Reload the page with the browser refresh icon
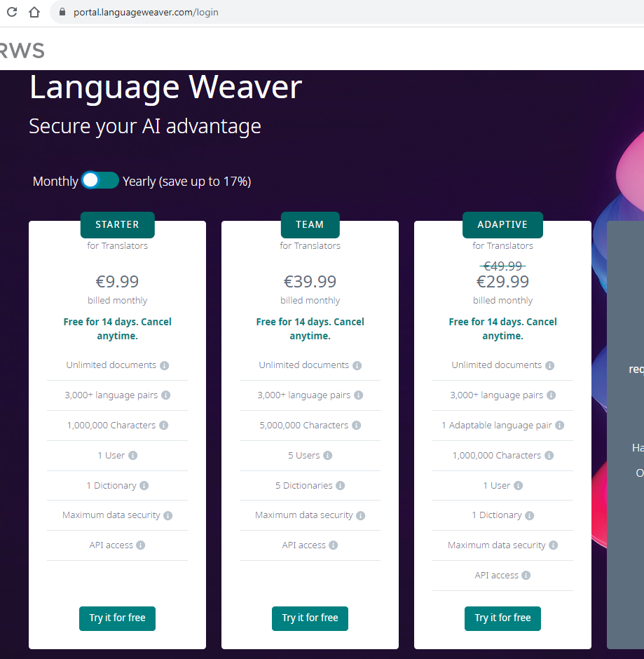 click(x=12, y=12)
